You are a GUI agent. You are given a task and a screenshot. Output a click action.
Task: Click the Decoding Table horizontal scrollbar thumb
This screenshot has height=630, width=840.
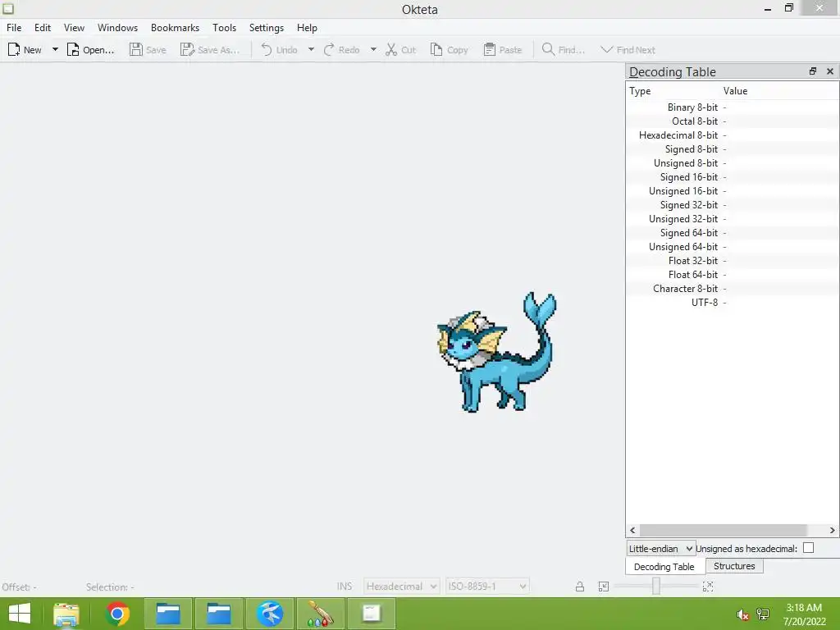(724, 530)
